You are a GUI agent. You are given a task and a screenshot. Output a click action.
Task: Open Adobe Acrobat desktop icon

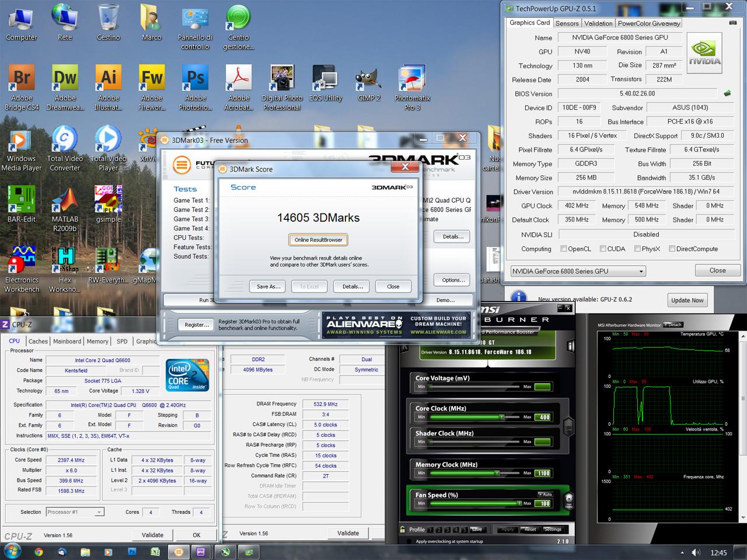click(x=239, y=87)
